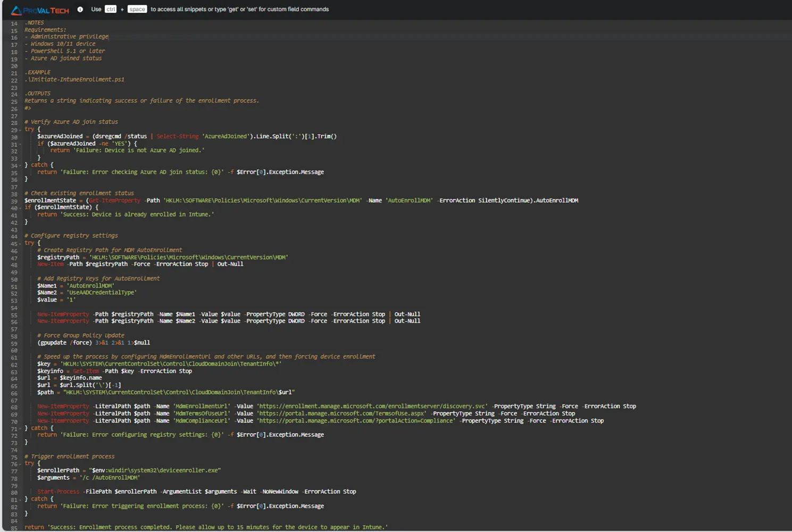The image size is (792, 532).
Task: Click the 'Azure AD joined status' requirement line
Action: point(63,58)
